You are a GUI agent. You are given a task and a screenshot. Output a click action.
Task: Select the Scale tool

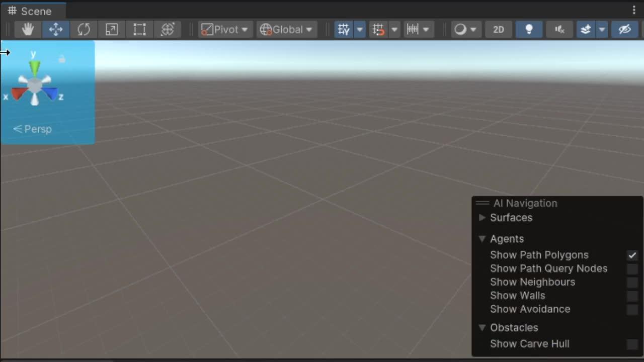[x=111, y=29]
